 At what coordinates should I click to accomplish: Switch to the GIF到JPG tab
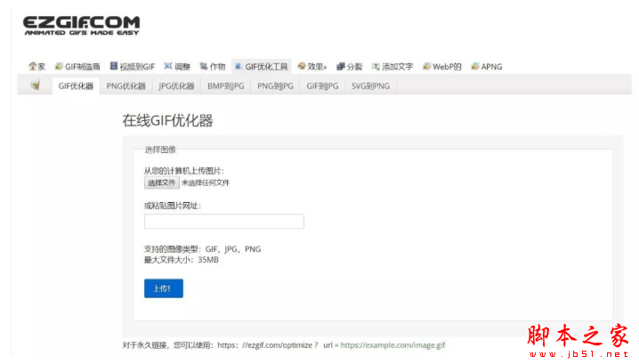(322, 86)
